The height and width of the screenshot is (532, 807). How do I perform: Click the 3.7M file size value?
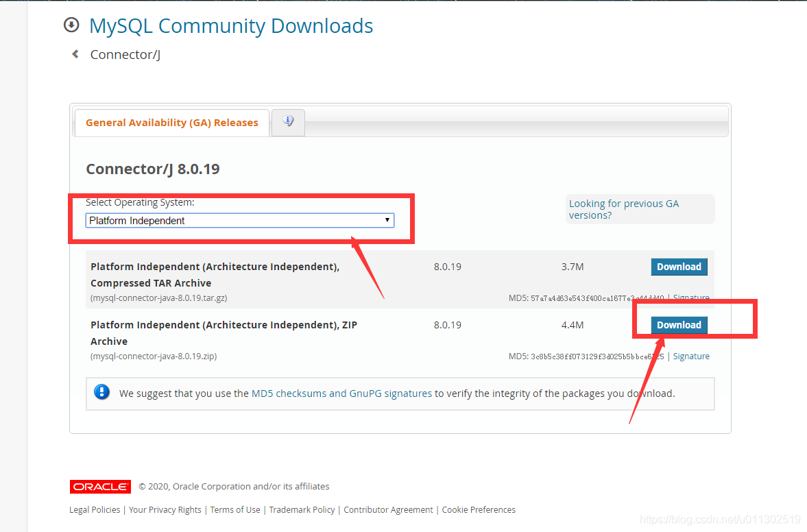pos(573,267)
